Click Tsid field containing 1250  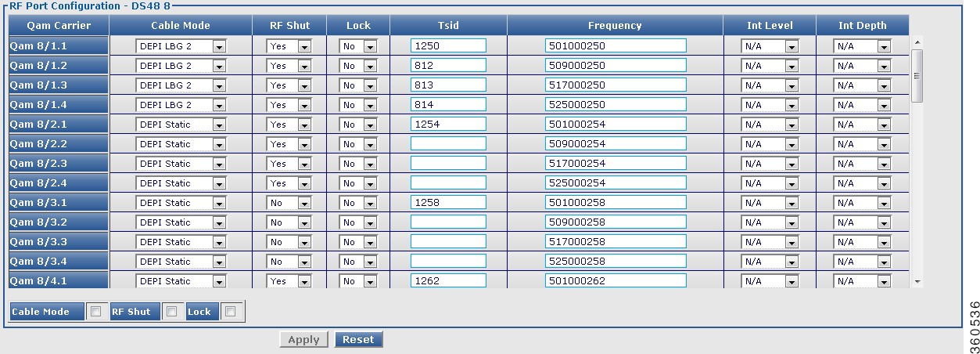pos(448,46)
